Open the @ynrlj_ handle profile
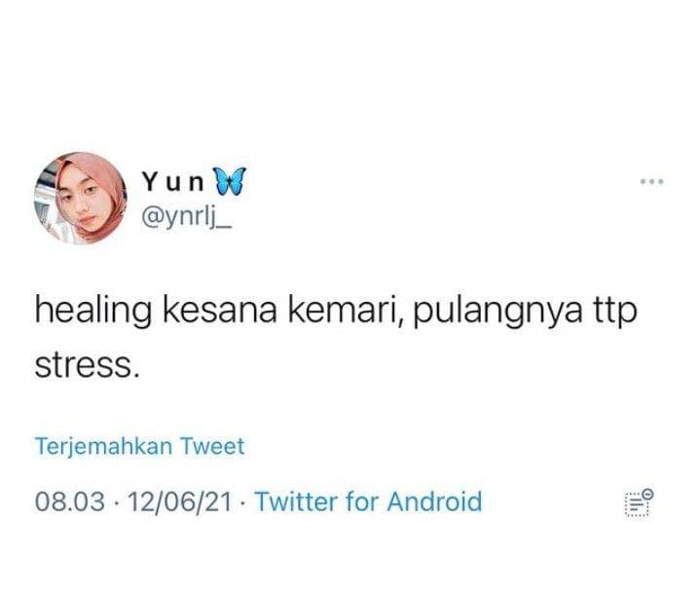The width and height of the screenshot is (700, 593). (x=186, y=218)
